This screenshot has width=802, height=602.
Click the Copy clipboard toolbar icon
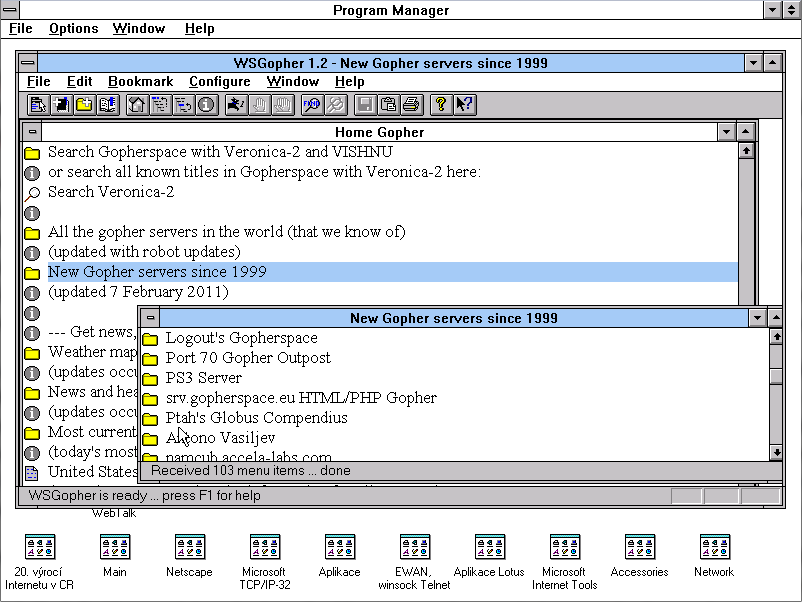tap(388, 105)
